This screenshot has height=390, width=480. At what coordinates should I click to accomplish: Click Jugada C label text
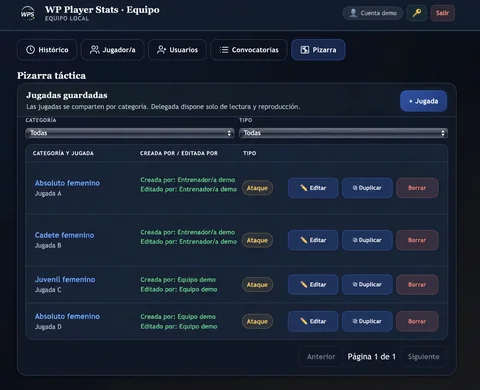[x=48, y=290]
